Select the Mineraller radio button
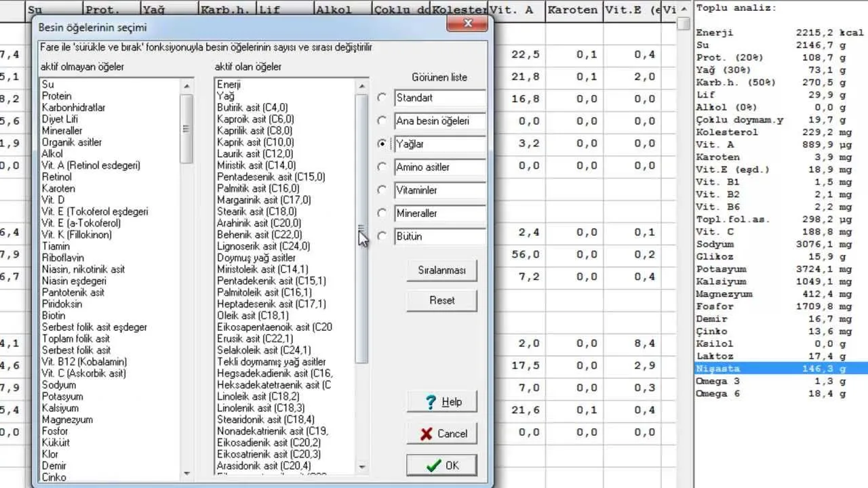The width and height of the screenshot is (868, 488). point(382,213)
